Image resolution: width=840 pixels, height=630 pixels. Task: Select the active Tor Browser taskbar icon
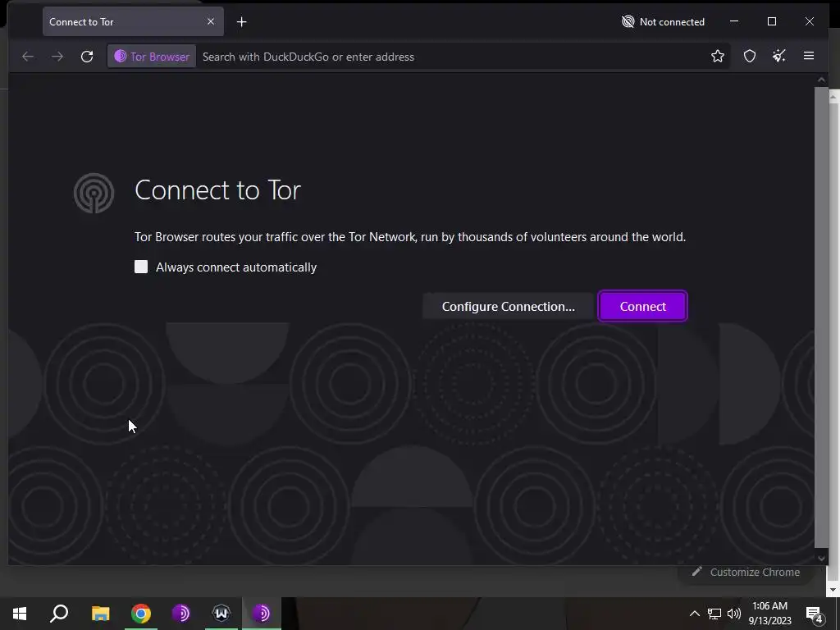click(x=262, y=614)
